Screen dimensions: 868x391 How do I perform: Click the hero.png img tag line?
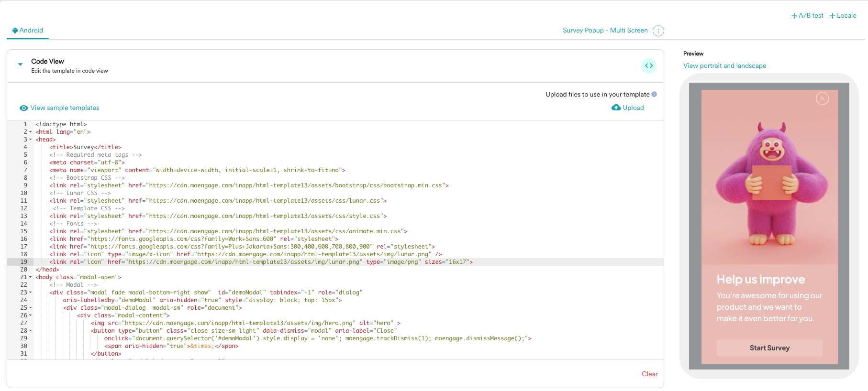pos(245,323)
